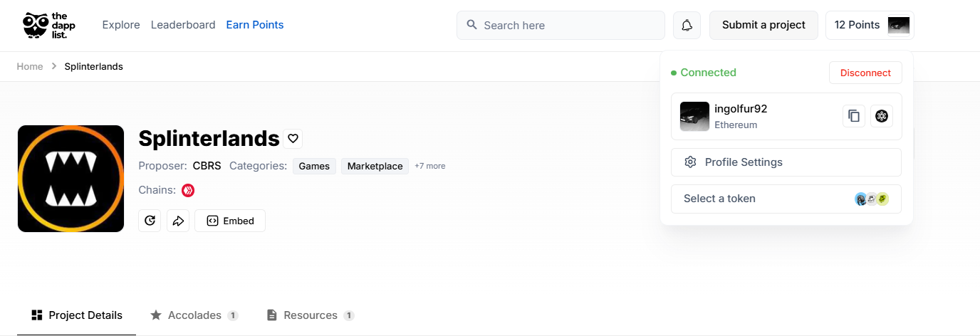980x336 pixels.
Task: Click the Submit a project button
Action: coord(763,25)
